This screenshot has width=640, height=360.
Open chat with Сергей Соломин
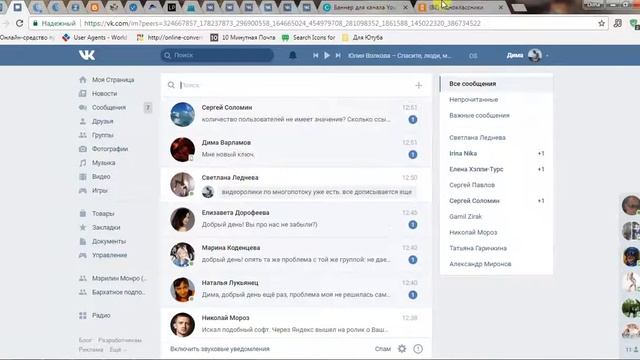[296, 114]
